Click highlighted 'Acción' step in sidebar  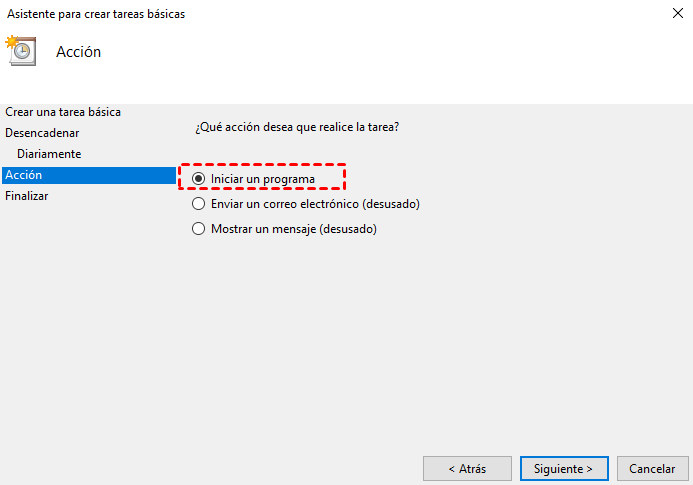pyautogui.click(x=24, y=175)
